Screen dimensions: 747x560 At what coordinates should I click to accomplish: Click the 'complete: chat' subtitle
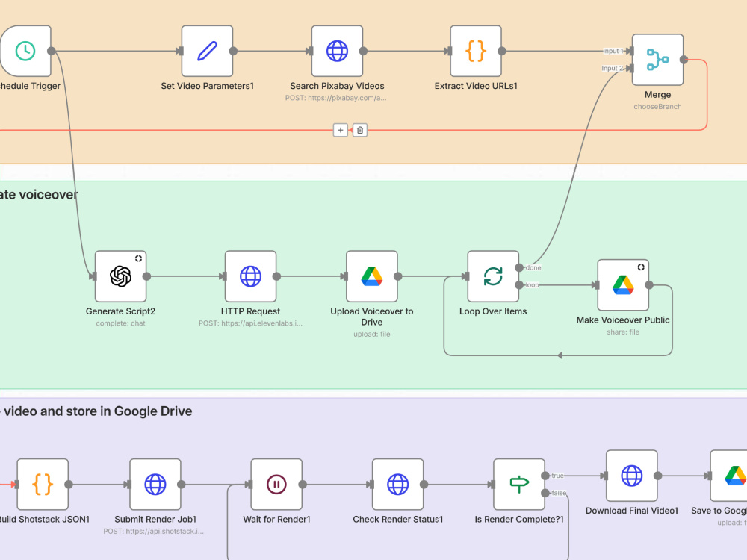pos(120,323)
